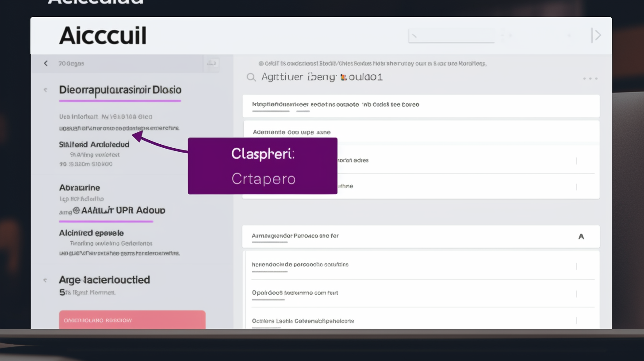Click the back chevron beside 70 Gages
This screenshot has width=644, height=361.
(46, 63)
